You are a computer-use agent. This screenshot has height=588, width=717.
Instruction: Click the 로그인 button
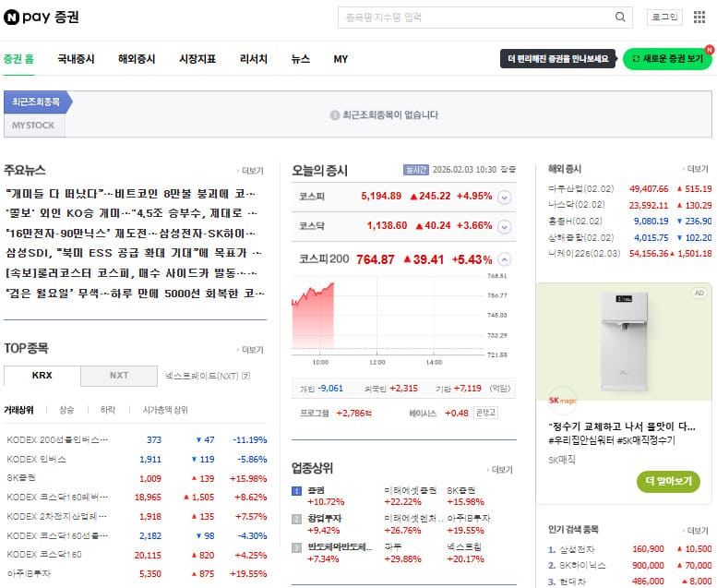click(x=663, y=17)
